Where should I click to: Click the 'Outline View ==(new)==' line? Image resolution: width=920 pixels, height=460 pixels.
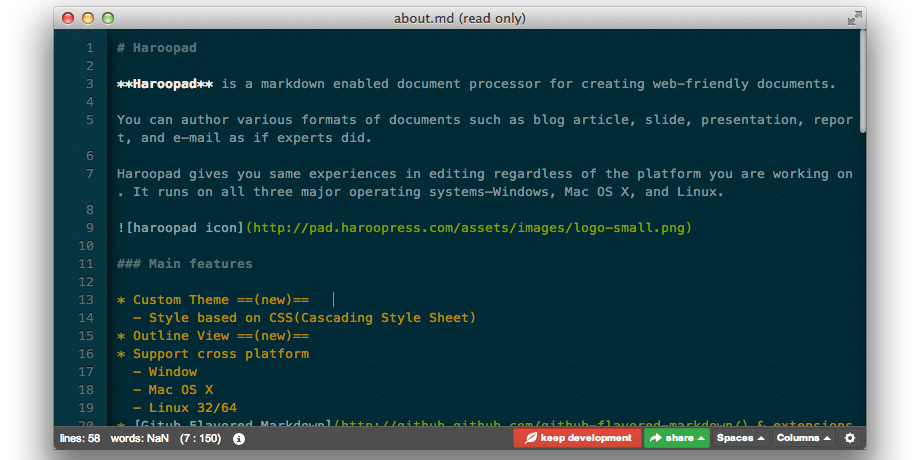tap(213, 336)
